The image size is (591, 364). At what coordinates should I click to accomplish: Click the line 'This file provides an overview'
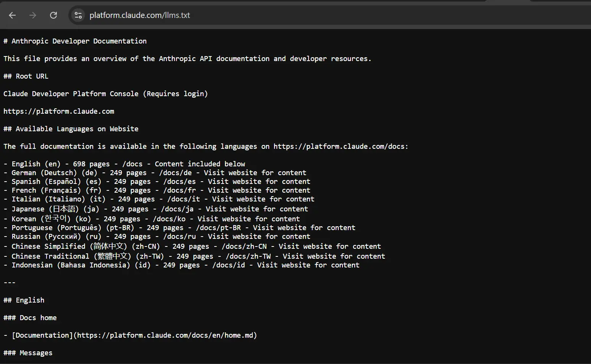click(x=187, y=58)
